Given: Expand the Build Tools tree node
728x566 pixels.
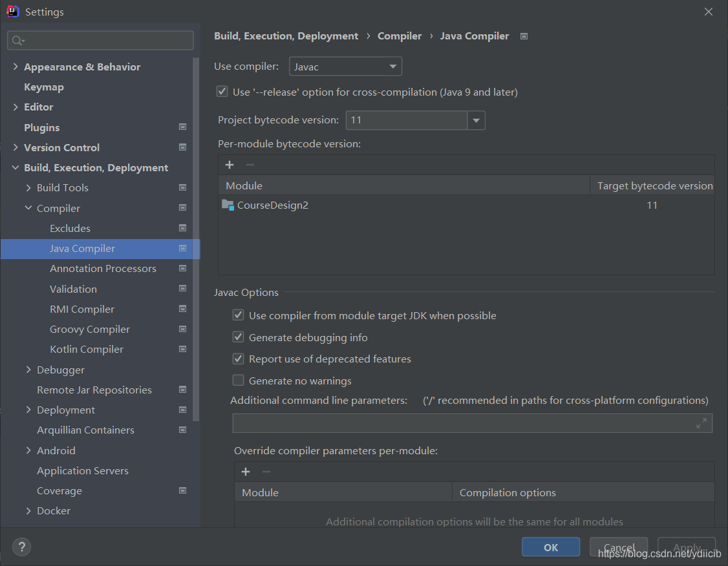Looking at the screenshot, I should point(28,187).
